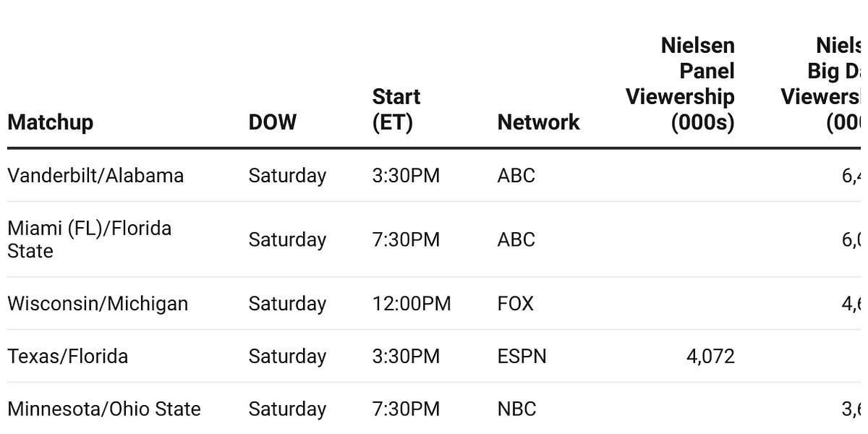Click Nielsen Panel Viewership column header

click(680, 84)
